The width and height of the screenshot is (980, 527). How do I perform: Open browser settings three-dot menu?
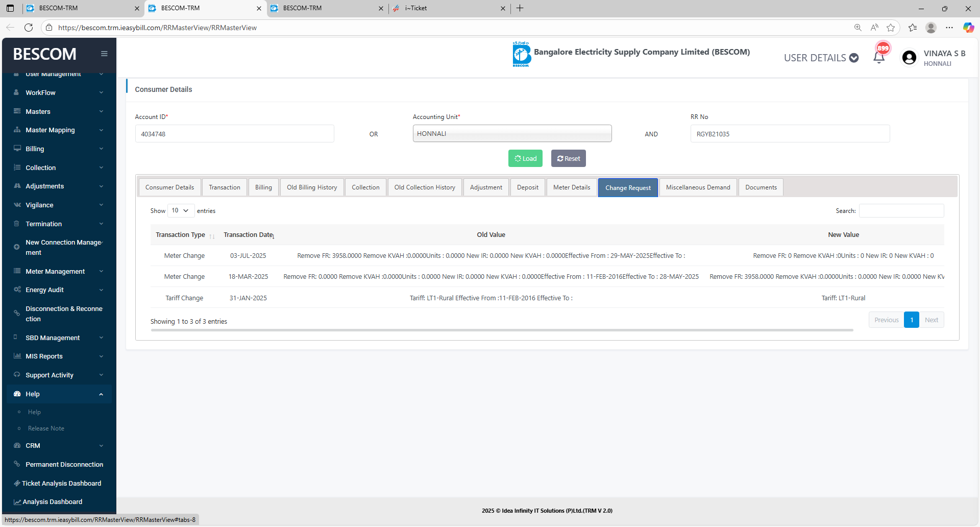[949, 28]
